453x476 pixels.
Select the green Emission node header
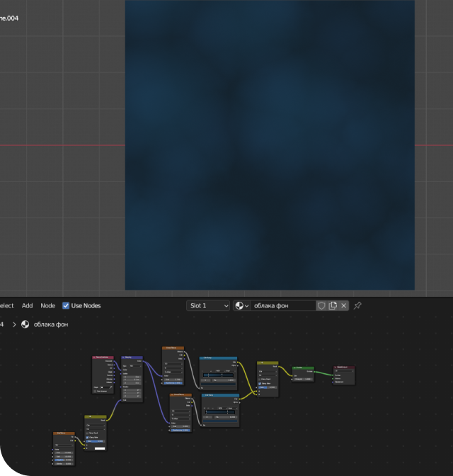point(303,368)
